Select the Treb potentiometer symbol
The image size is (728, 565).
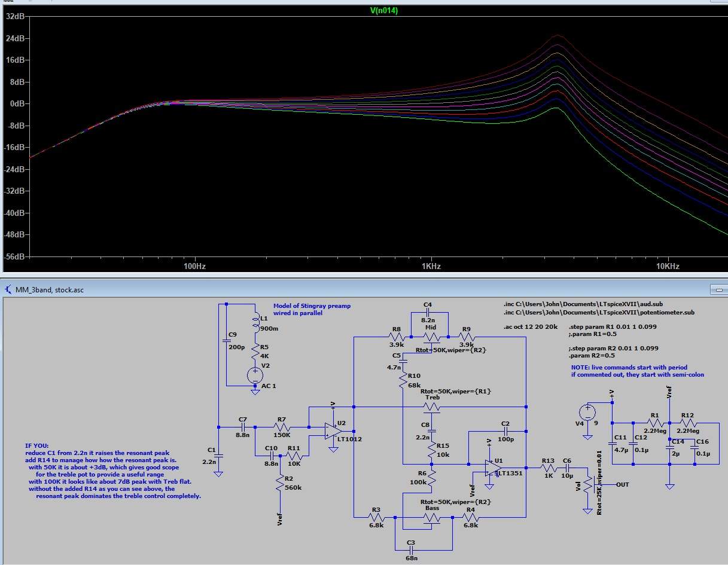click(432, 407)
